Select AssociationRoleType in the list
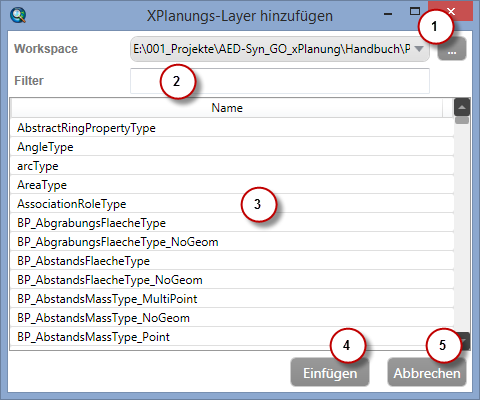480x400 pixels. point(232,204)
